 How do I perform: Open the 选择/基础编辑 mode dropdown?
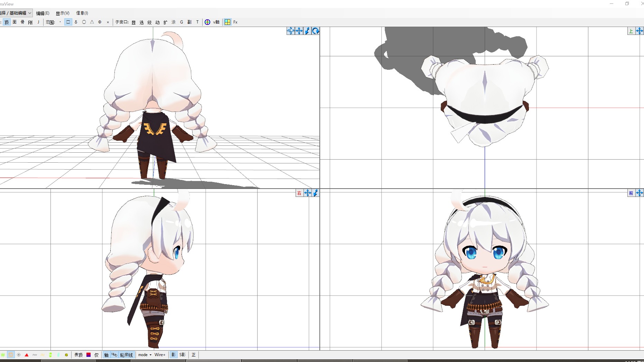click(x=16, y=13)
